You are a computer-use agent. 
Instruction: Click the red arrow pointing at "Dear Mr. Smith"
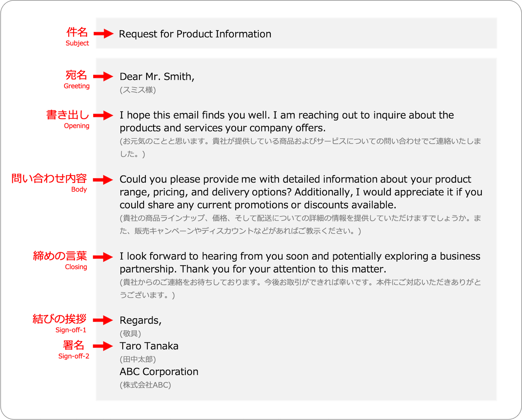[x=103, y=76]
